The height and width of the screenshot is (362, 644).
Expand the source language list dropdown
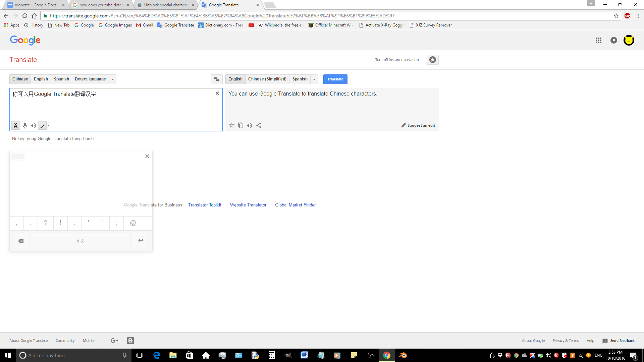coord(113,79)
